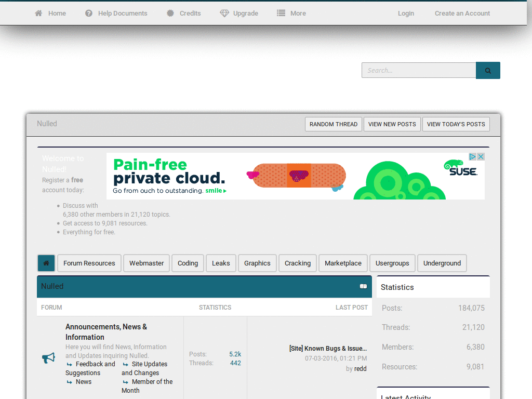This screenshot has width=532, height=399.
Task: Select the Forum Resources tab
Action: tap(89, 263)
